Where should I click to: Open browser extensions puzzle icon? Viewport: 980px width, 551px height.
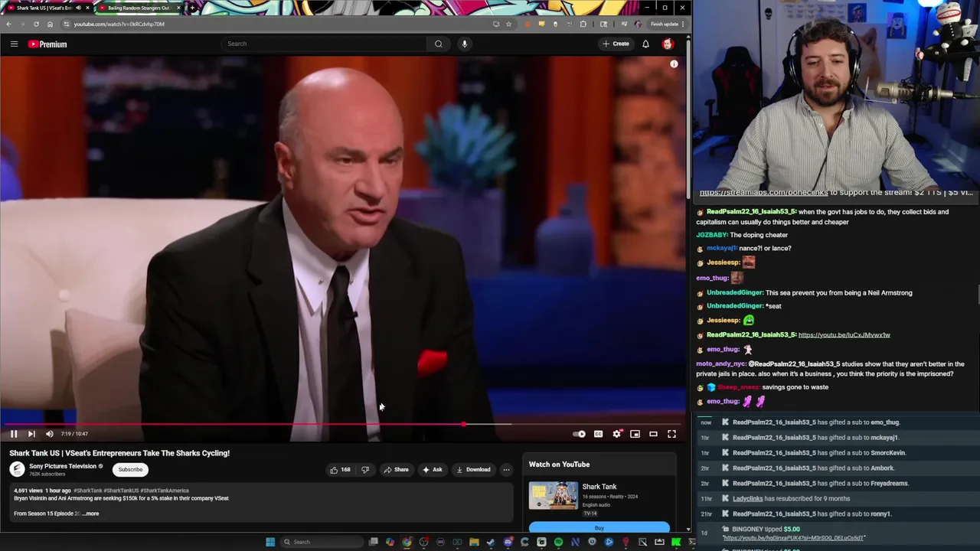[583, 24]
